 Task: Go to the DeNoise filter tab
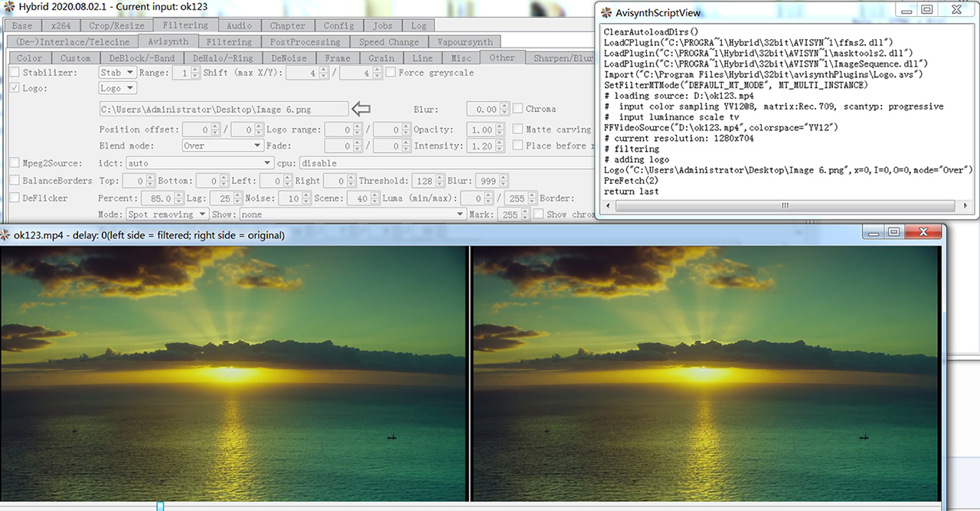[x=288, y=57]
